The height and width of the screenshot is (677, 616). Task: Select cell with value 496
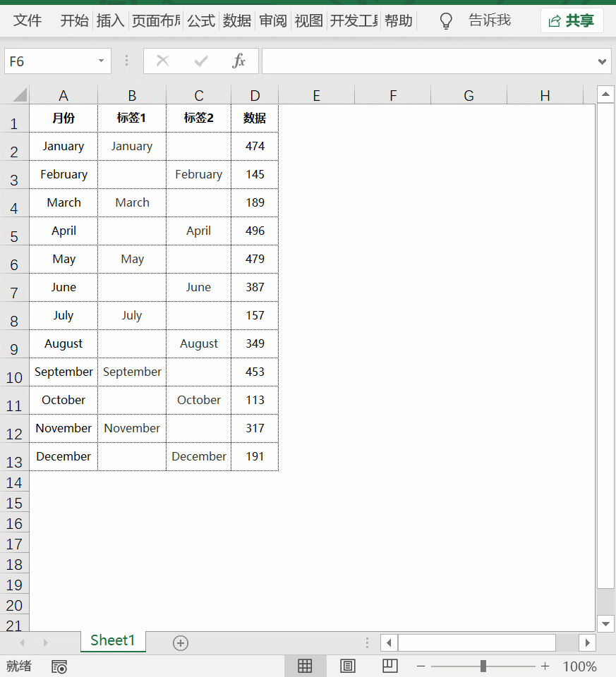tap(255, 231)
